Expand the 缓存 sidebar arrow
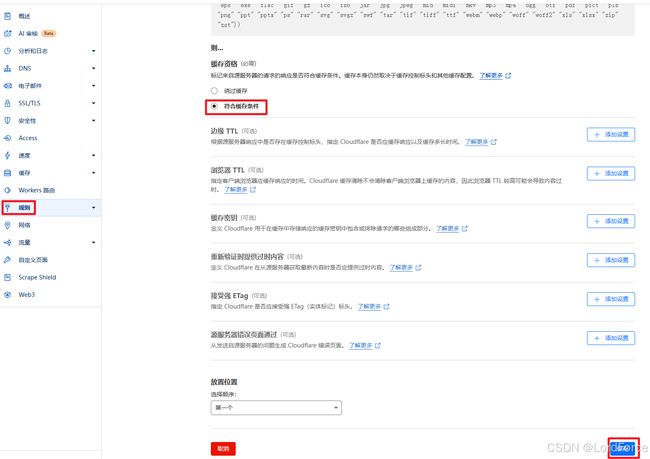650x459 pixels. point(94,173)
